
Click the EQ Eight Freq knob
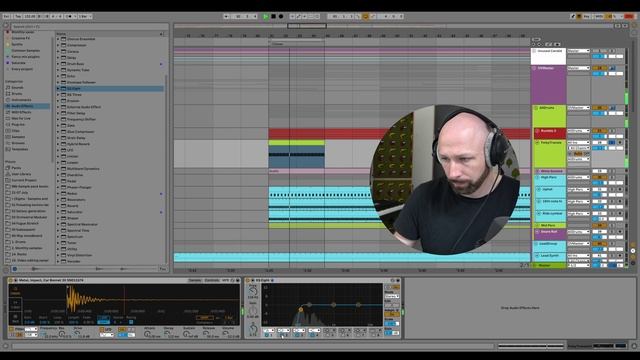pyautogui.click(x=253, y=290)
